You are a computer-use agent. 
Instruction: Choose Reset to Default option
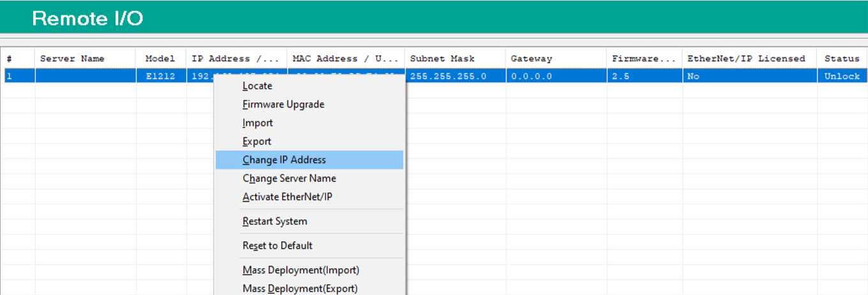click(x=278, y=245)
